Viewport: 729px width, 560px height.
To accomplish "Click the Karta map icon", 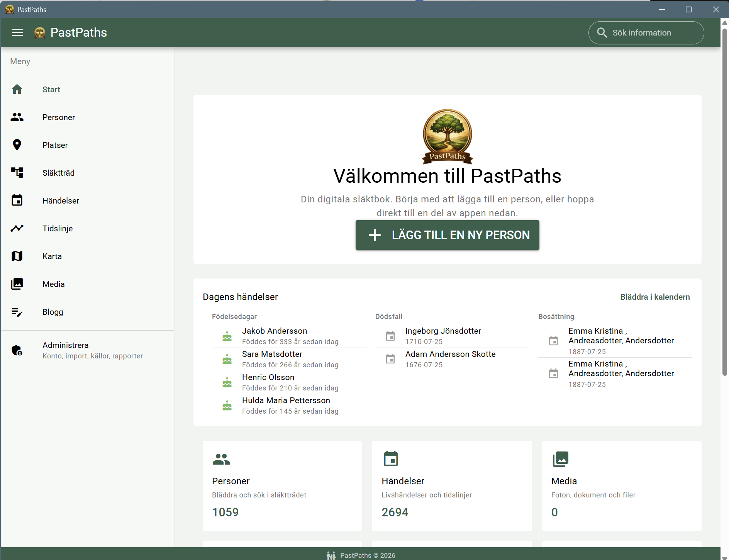I will point(17,256).
